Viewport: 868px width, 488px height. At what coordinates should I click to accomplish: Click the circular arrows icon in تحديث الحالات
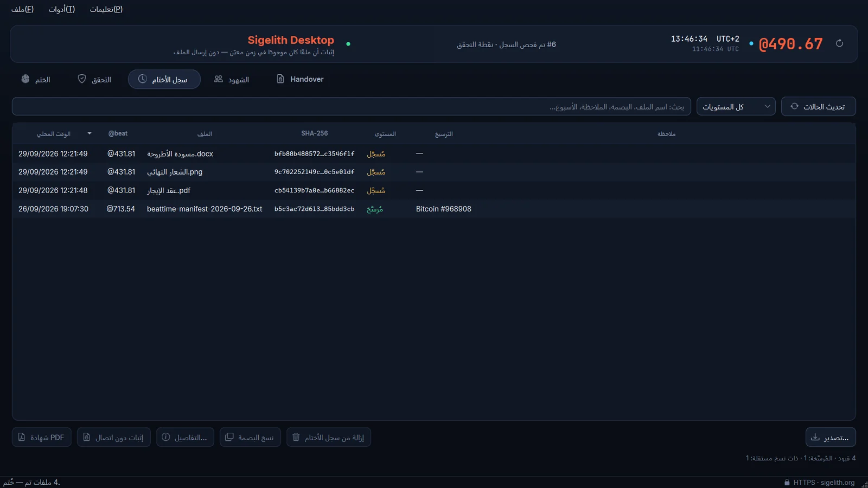[794, 106]
